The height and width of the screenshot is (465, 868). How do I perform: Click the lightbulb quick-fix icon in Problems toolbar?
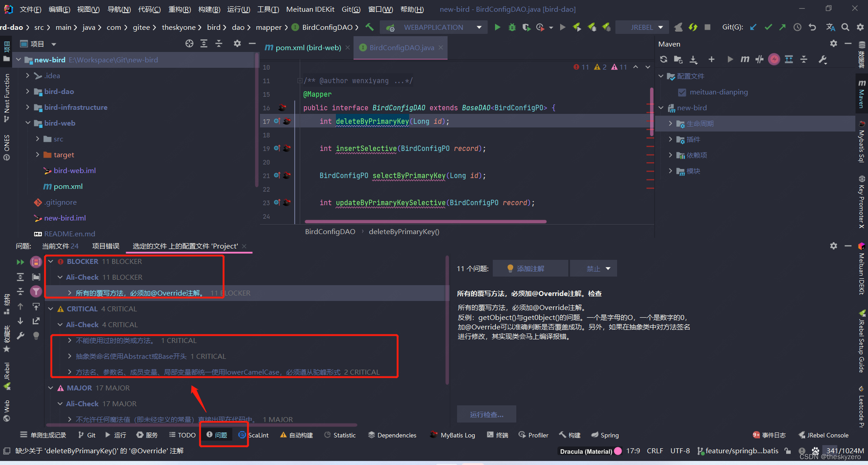click(36, 336)
